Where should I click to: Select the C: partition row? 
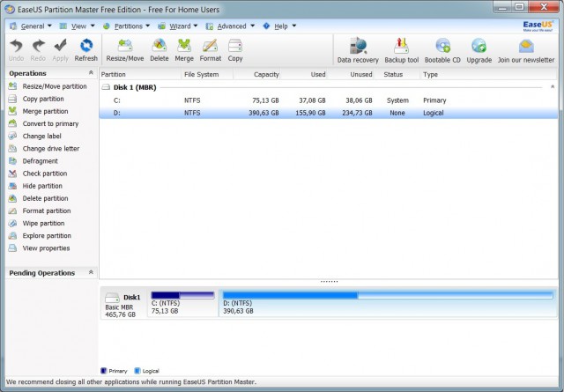(x=329, y=100)
